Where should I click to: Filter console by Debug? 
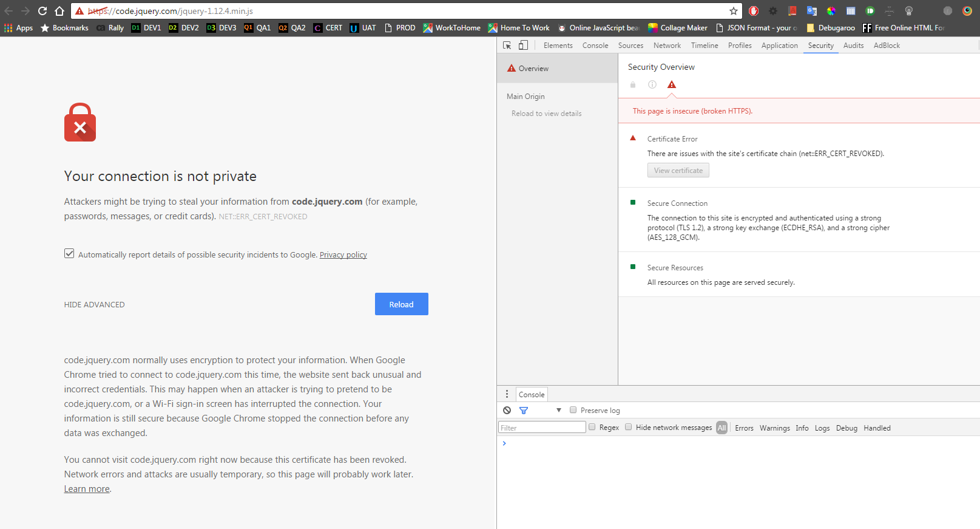[x=847, y=428]
